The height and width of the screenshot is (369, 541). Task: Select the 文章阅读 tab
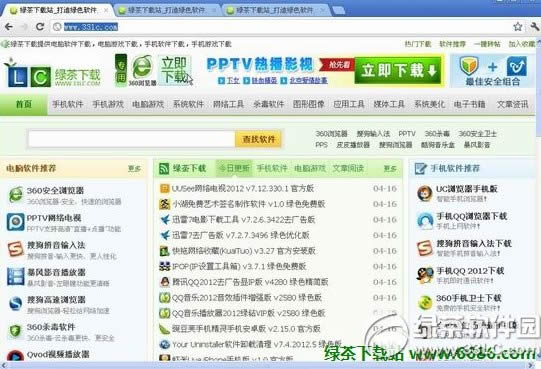pyautogui.click(x=348, y=168)
